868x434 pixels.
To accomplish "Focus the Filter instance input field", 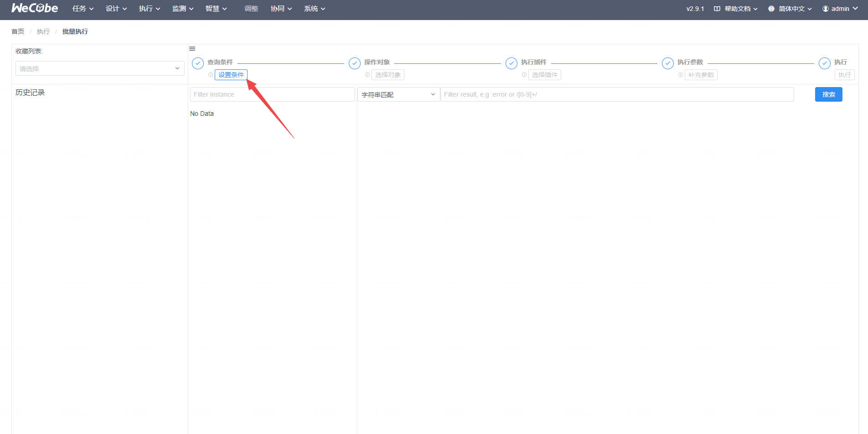I will pos(272,94).
